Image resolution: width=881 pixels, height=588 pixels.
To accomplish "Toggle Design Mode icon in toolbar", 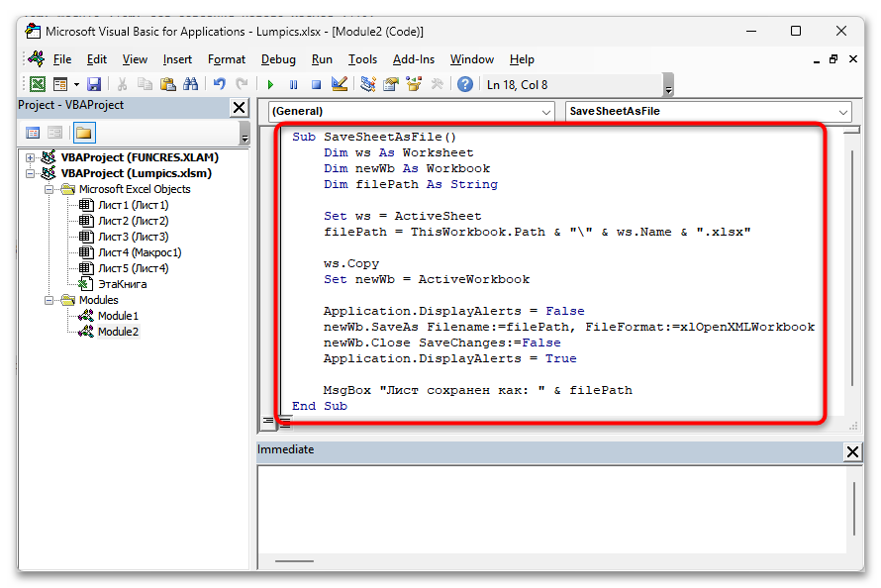I will 340,85.
